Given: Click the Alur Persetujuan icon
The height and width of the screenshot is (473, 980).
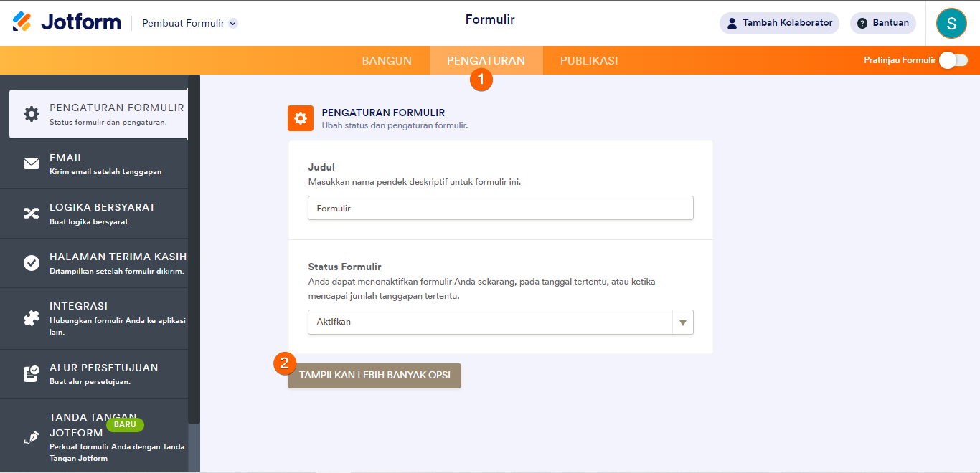Looking at the screenshot, I should click(x=32, y=373).
